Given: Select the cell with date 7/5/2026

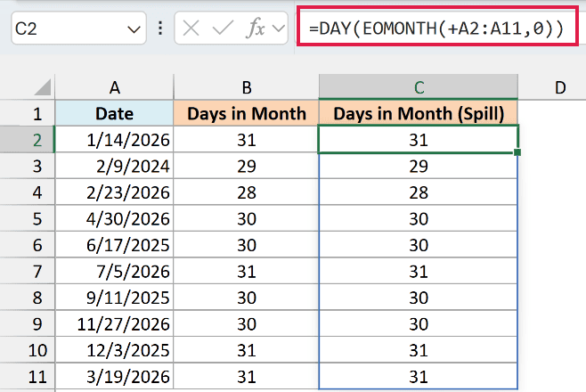Looking at the screenshot, I should pyautogui.click(x=114, y=271).
